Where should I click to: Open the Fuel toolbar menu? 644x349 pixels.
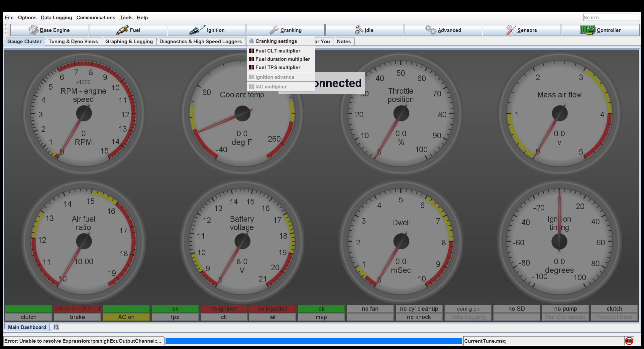(128, 30)
